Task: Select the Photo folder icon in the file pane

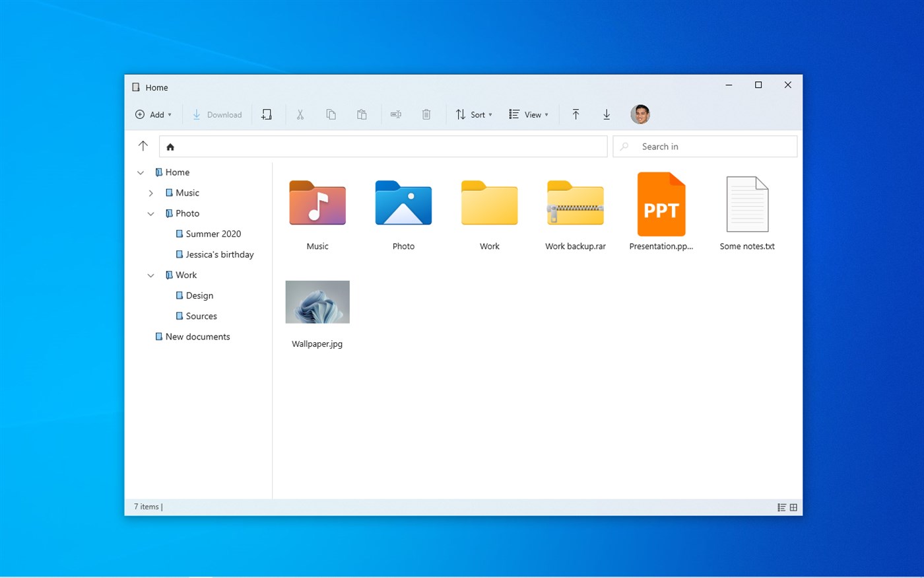Action: point(403,203)
